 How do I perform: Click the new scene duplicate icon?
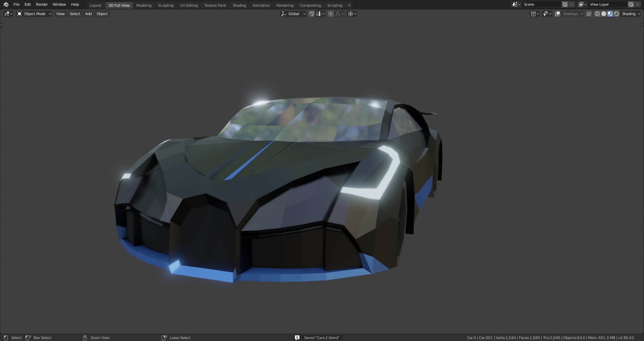click(x=565, y=4)
